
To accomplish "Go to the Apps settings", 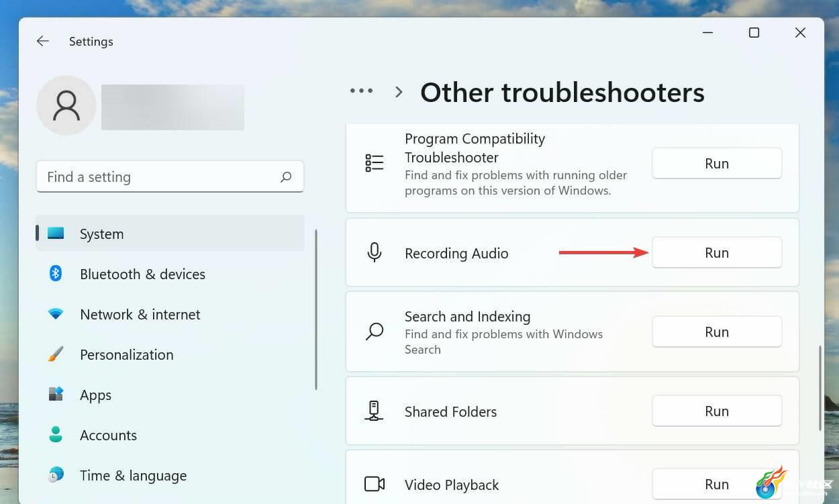I will pyautogui.click(x=170, y=395).
